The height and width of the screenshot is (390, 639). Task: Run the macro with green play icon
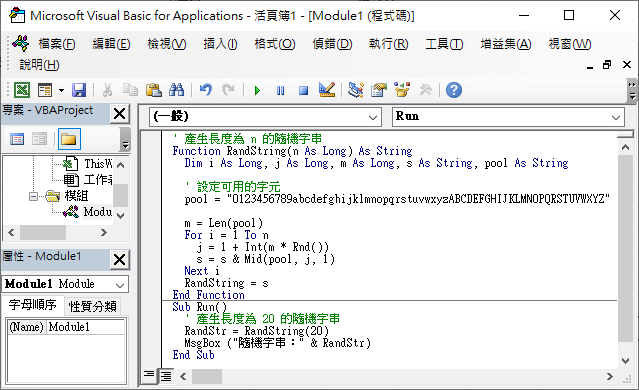point(257,90)
